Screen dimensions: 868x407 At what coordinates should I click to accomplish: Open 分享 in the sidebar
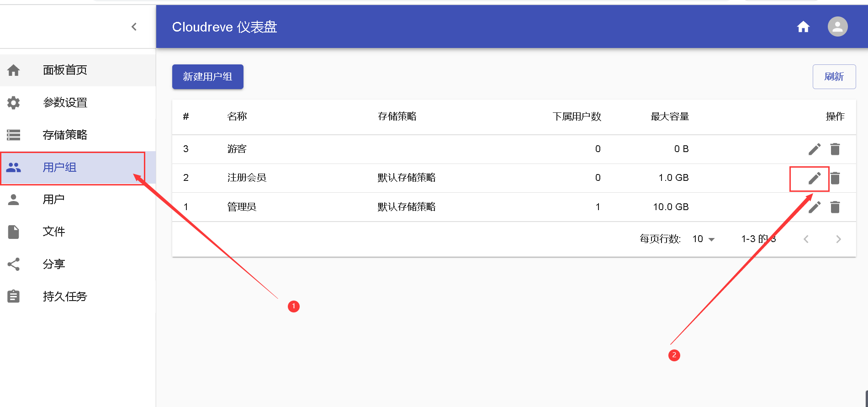point(78,264)
